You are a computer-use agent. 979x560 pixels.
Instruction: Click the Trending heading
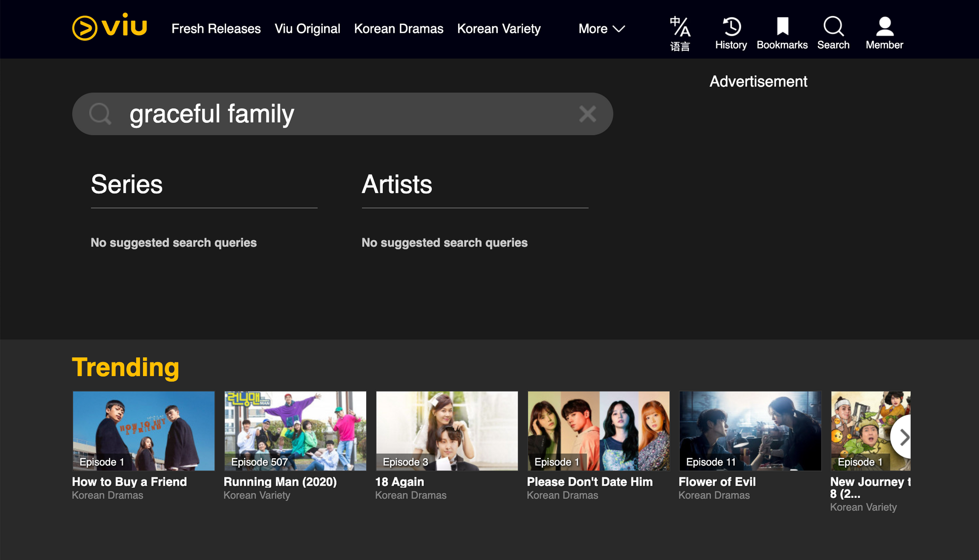125,367
